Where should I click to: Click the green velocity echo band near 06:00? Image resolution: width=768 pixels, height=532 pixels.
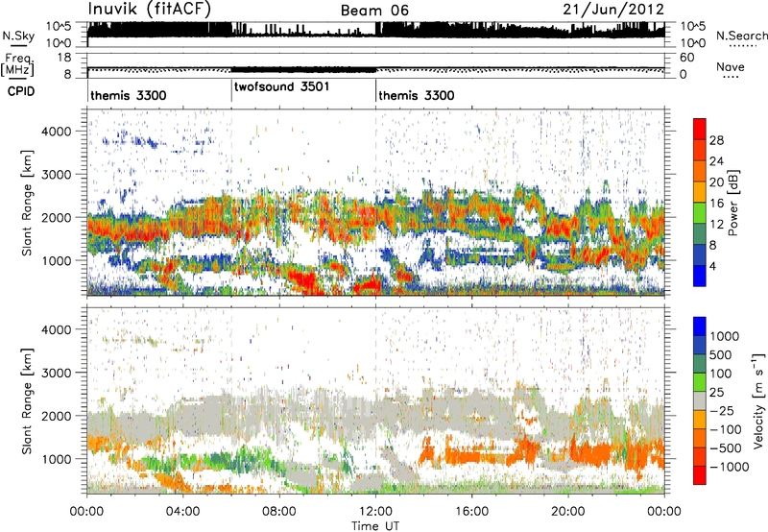pos(226,462)
